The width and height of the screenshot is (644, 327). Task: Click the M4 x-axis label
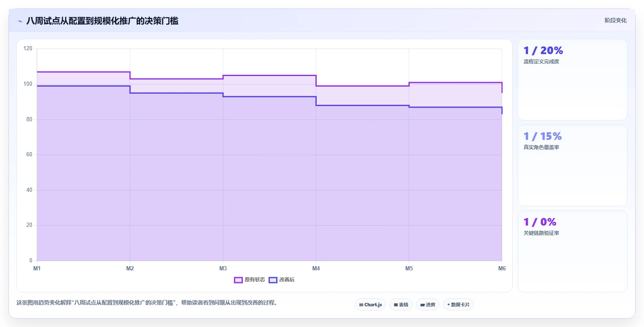[316, 268]
